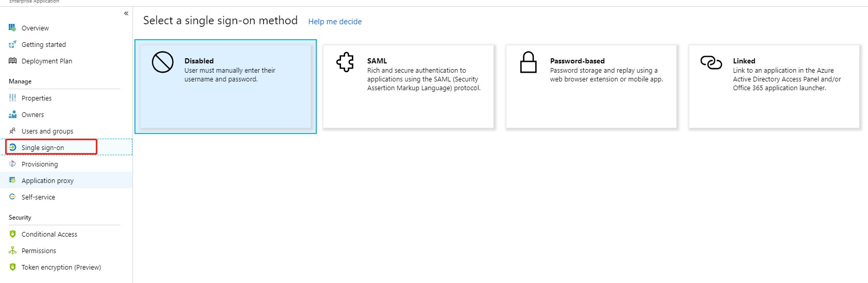Click the Linked card description text
This screenshot has width=868, height=283.
(787, 79)
